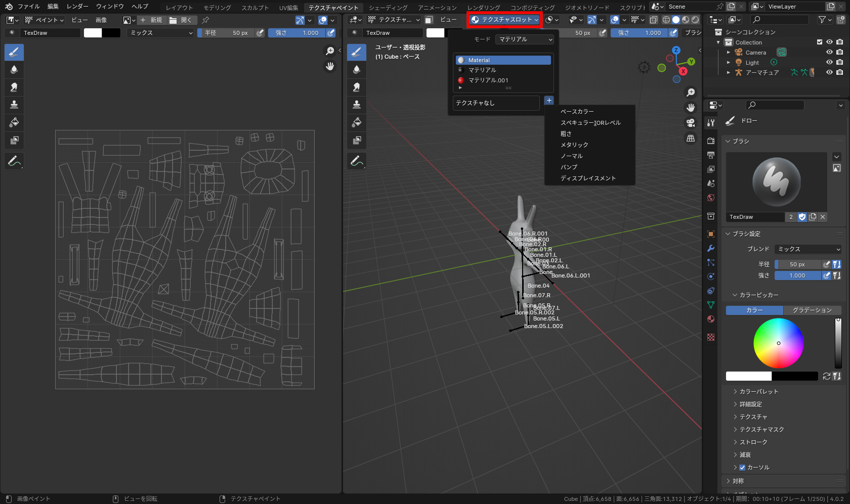
Task: Open the Texture properties checker tab
Action: pos(710,337)
